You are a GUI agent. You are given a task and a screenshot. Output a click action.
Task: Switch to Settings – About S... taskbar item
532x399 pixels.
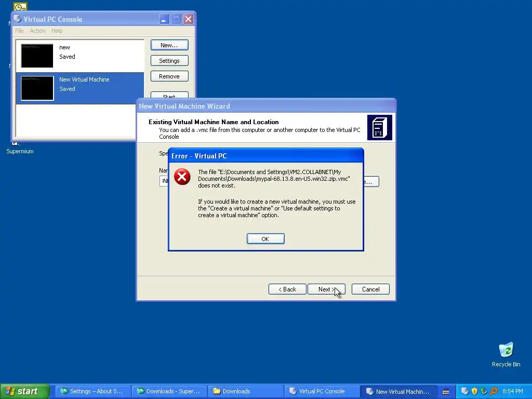[x=92, y=391]
